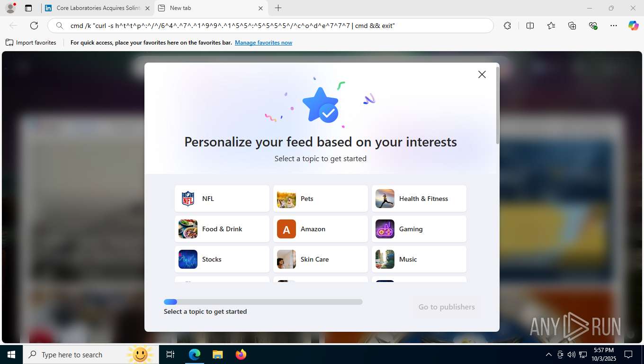The height and width of the screenshot is (364, 644).
Task: Click the taskbar search box
Action: pyautogui.click(x=90, y=355)
